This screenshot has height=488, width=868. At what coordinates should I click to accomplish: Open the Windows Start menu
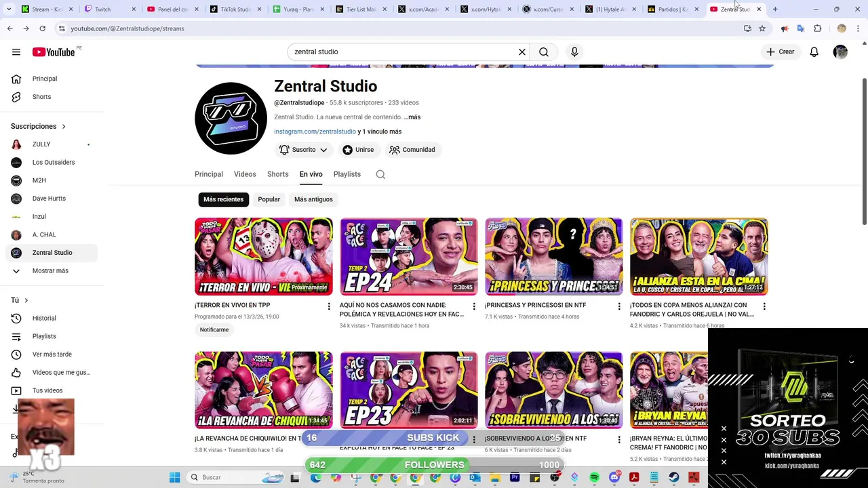(x=174, y=477)
